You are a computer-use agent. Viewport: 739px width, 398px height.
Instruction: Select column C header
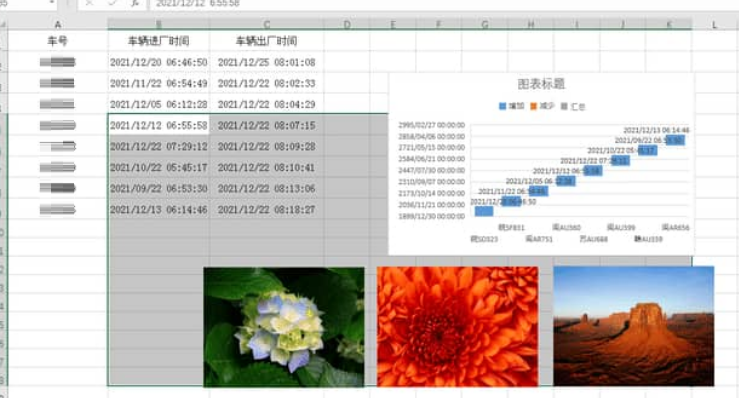coord(266,24)
